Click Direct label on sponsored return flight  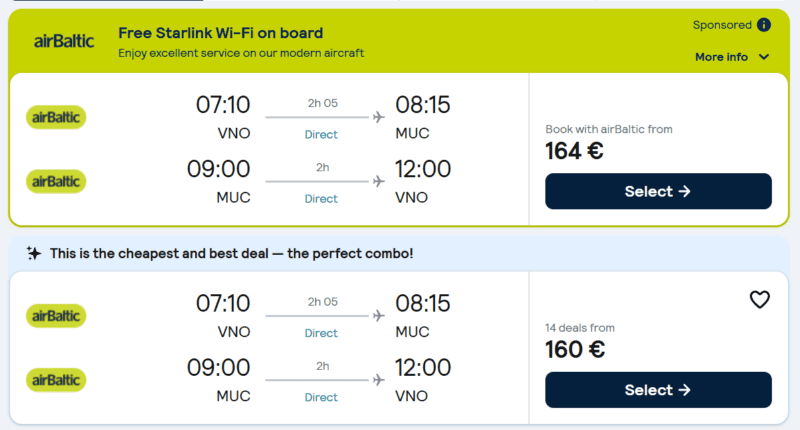tap(321, 198)
